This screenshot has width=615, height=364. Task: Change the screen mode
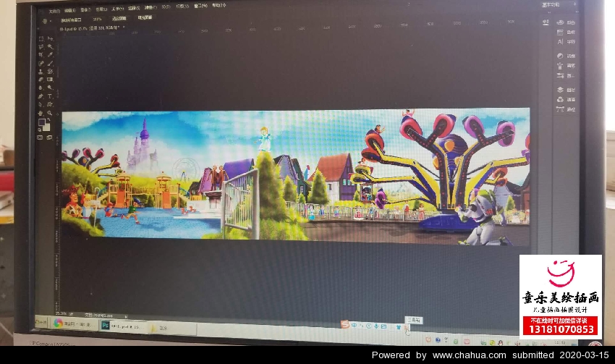point(50,137)
